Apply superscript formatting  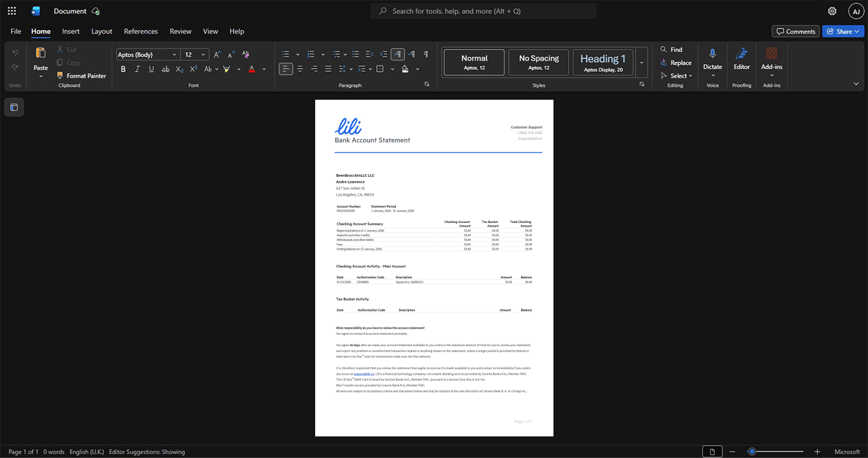pyautogui.click(x=194, y=69)
